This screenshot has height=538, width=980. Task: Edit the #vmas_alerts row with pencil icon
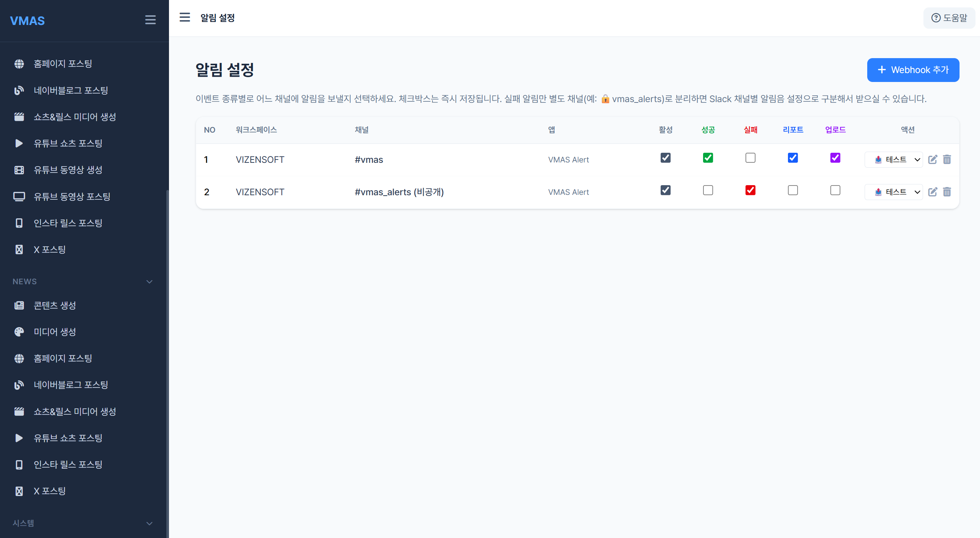932,192
